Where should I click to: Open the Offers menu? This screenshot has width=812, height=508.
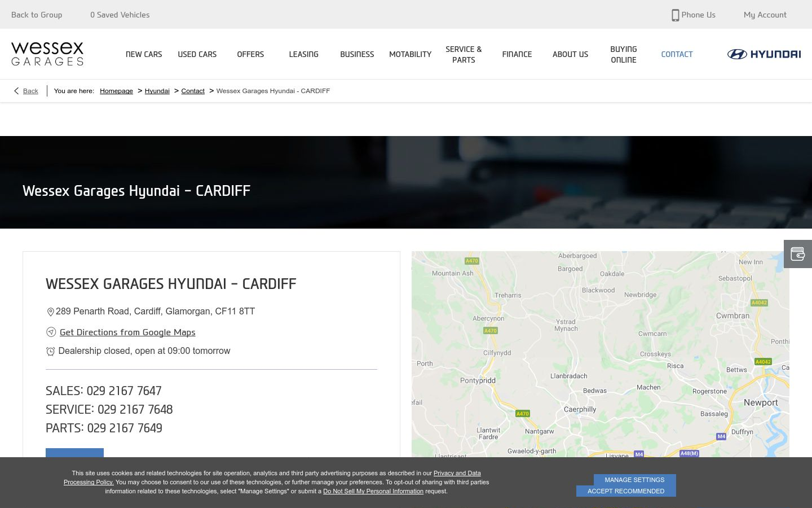[250, 54]
